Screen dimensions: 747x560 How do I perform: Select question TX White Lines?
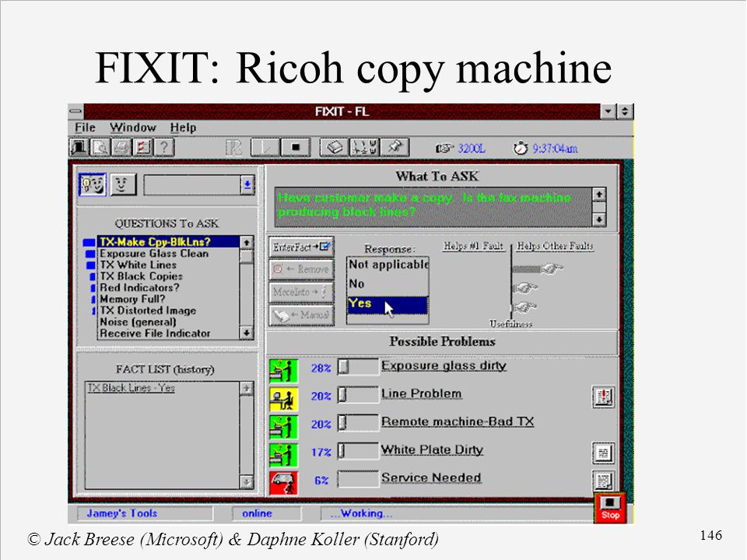tap(169, 264)
